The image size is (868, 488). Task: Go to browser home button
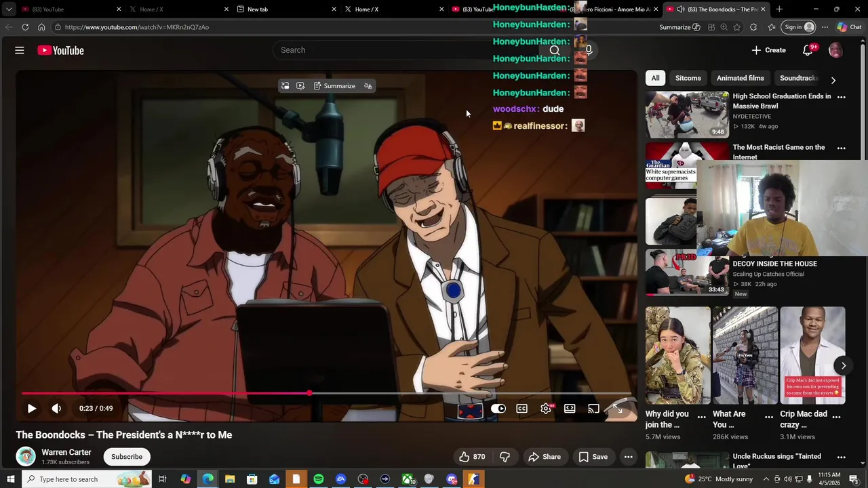coord(41,27)
